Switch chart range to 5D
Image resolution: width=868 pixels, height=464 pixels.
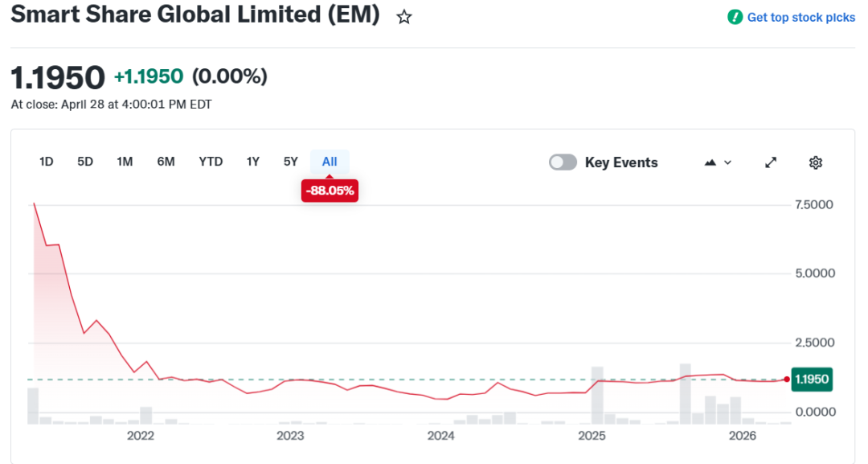tap(85, 162)
